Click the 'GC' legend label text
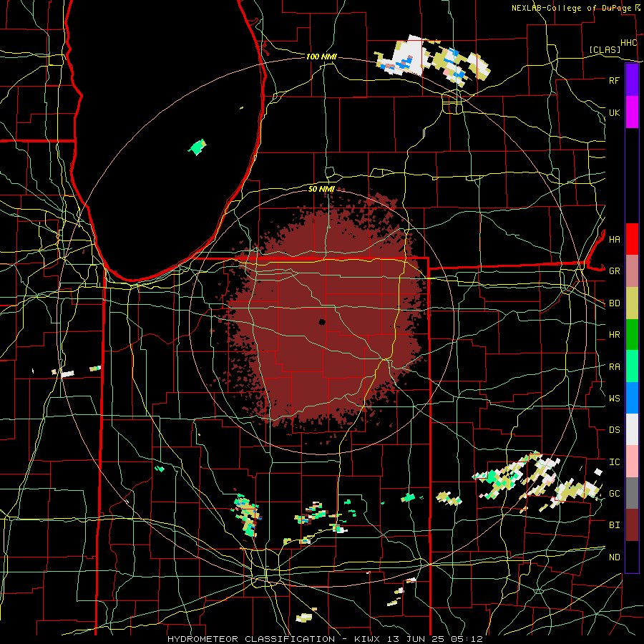644x644 pixels. pos(614,494)
